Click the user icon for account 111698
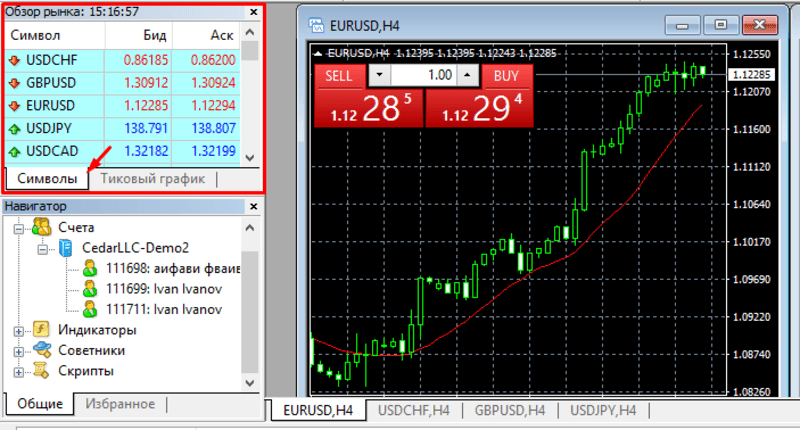 tap(90, 268)
